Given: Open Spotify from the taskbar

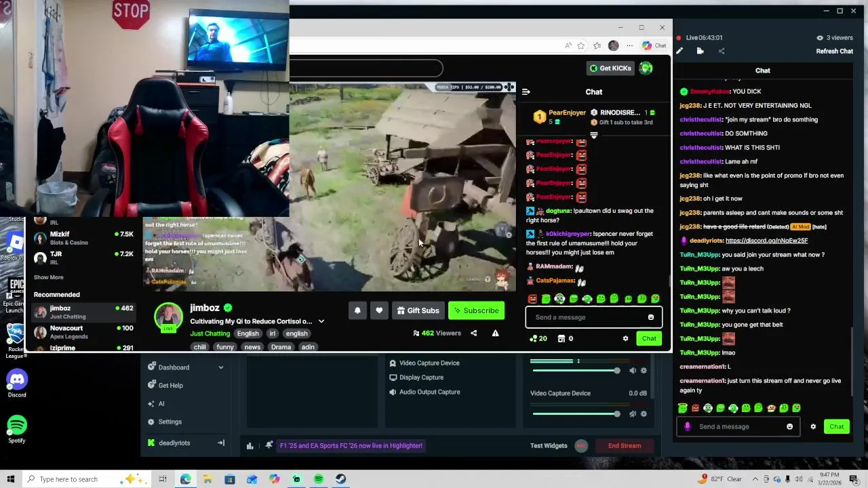Looking at the screenshot, I should [319, 479].
